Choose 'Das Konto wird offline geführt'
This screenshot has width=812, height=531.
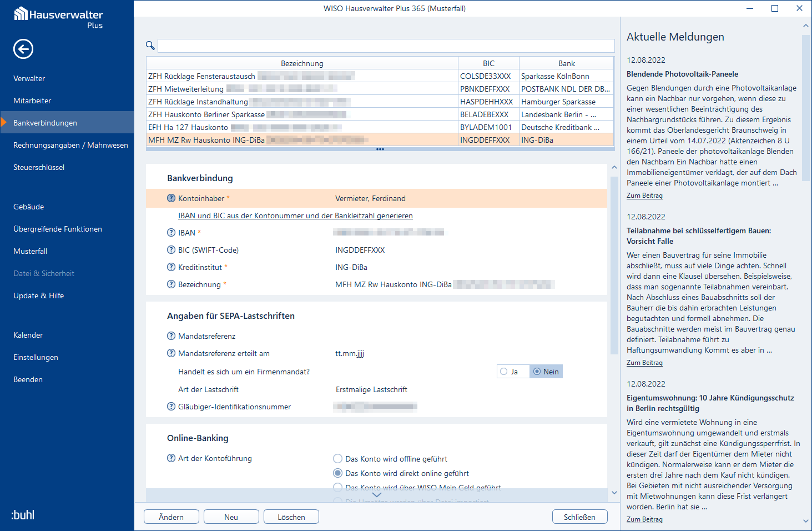337,459
